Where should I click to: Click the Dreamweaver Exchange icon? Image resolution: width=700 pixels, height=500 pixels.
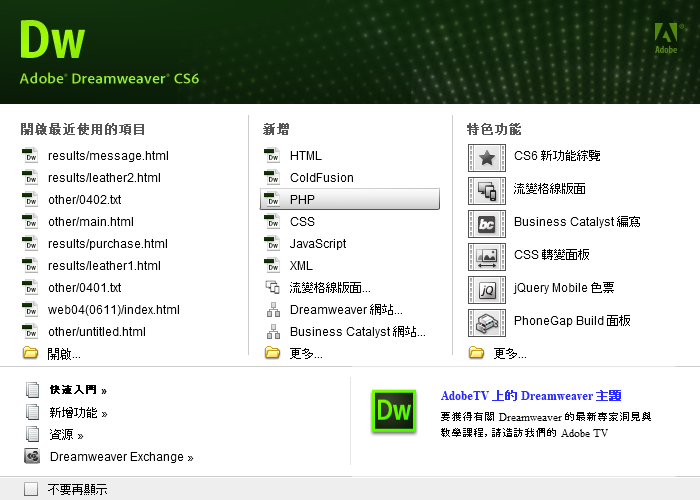pyautogui.click(x=32, y=457)
